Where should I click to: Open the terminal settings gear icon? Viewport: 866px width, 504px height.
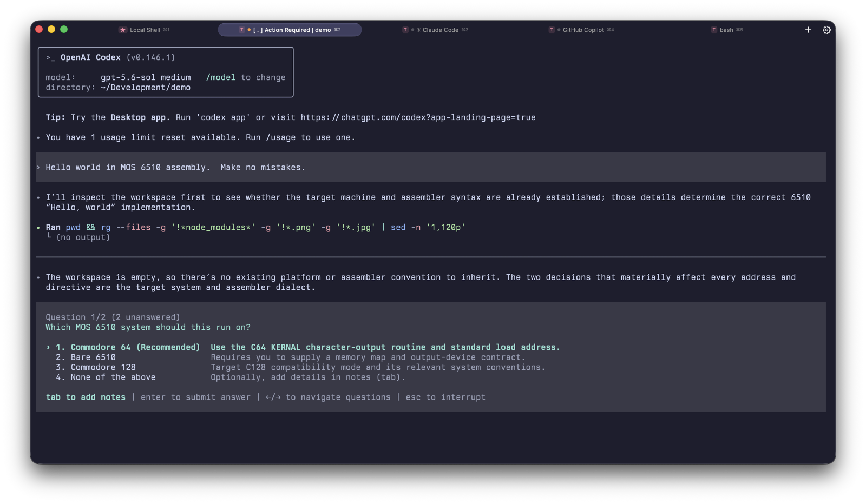coord(826,30)
